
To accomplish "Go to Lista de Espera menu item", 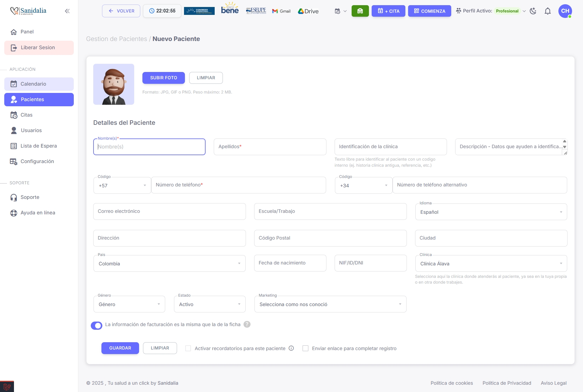I will pos(39,146).
